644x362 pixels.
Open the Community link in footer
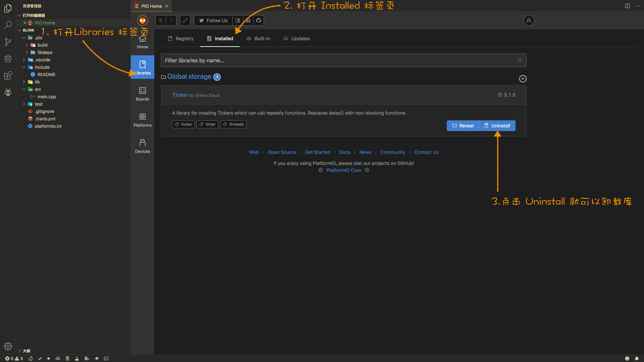coord(392,152)
